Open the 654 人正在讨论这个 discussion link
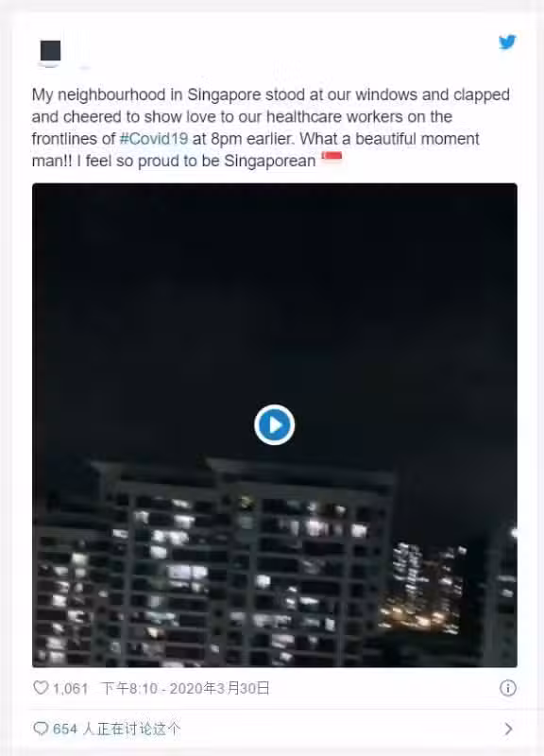The width and height of the screenshot is (544, 756). pos(116,729)
